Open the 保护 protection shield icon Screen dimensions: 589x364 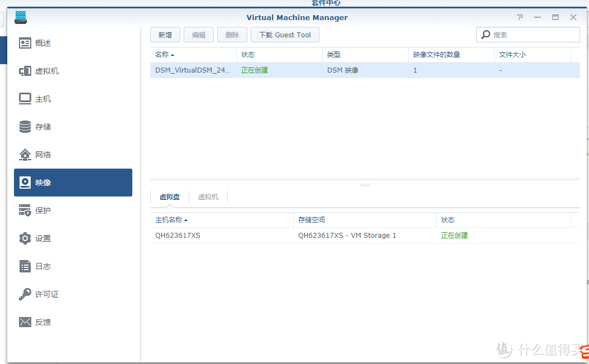click(25, 210)
